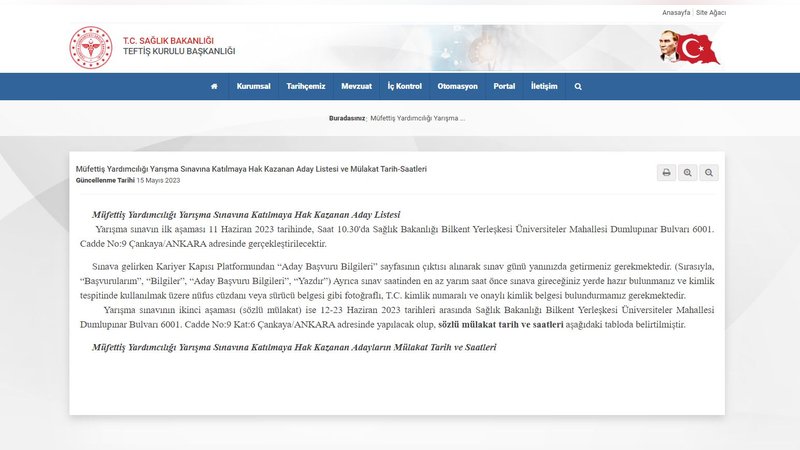Print the article using the printer icon
The height and width of the screenshot is (450, 800).
[666, 173]
